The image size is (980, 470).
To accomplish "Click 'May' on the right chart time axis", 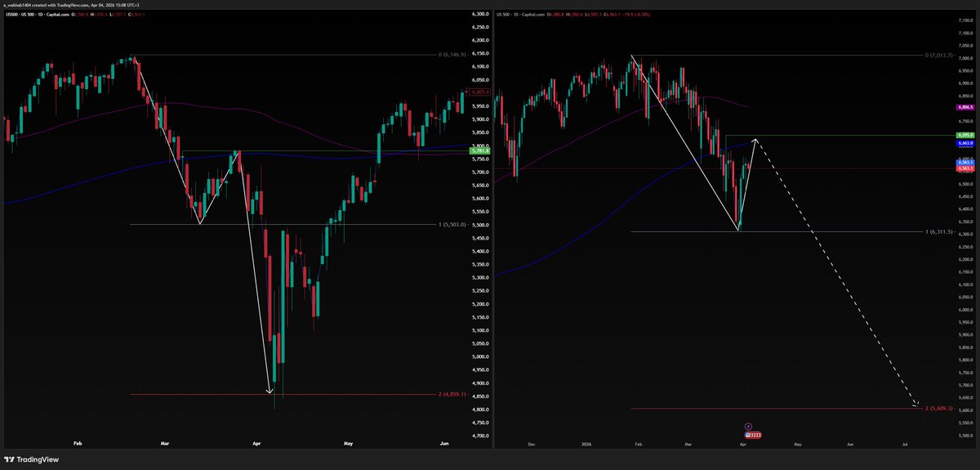I will (x=797, y=444).
